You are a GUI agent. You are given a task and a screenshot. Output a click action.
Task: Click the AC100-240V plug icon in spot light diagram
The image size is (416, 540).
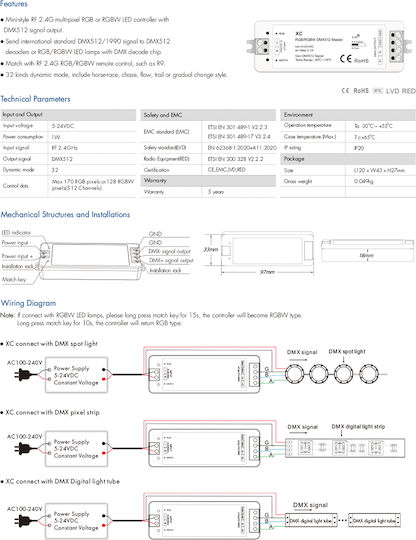[x=22, y=374]
